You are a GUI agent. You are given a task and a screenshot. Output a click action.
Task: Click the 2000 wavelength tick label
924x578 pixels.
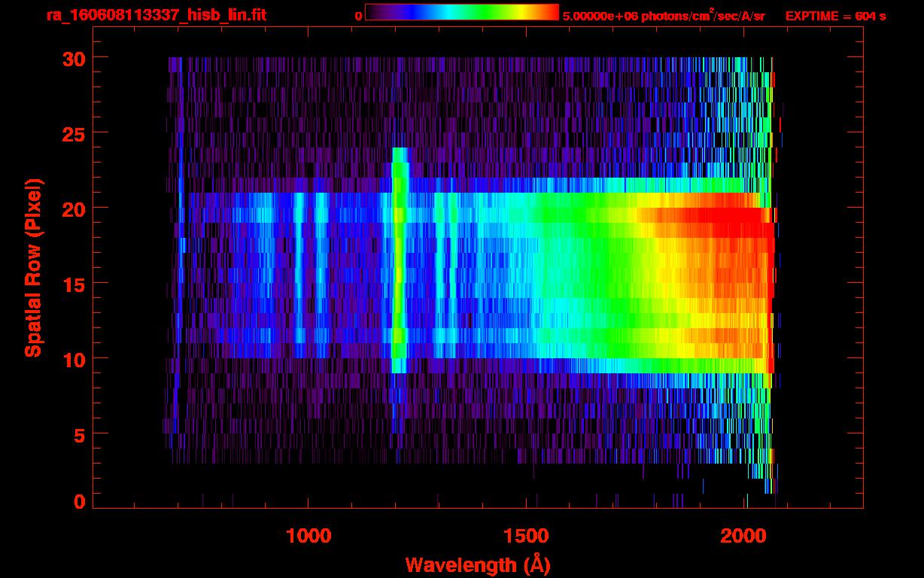coord(745,536)
